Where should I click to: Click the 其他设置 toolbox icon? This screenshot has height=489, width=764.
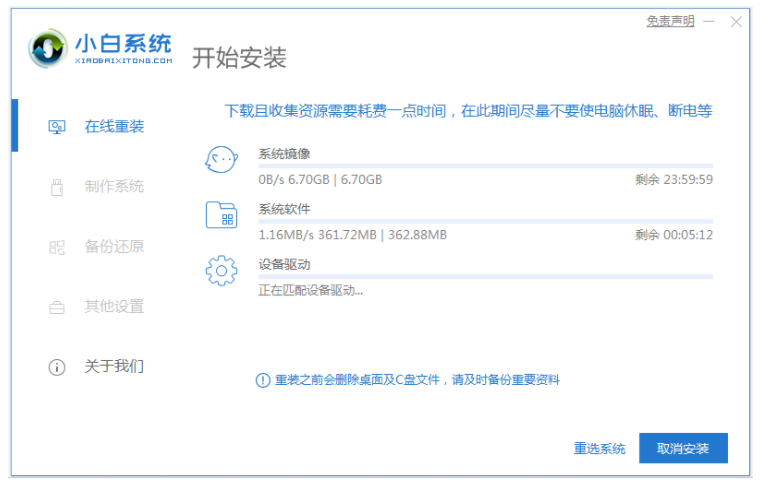click(57, 307)
